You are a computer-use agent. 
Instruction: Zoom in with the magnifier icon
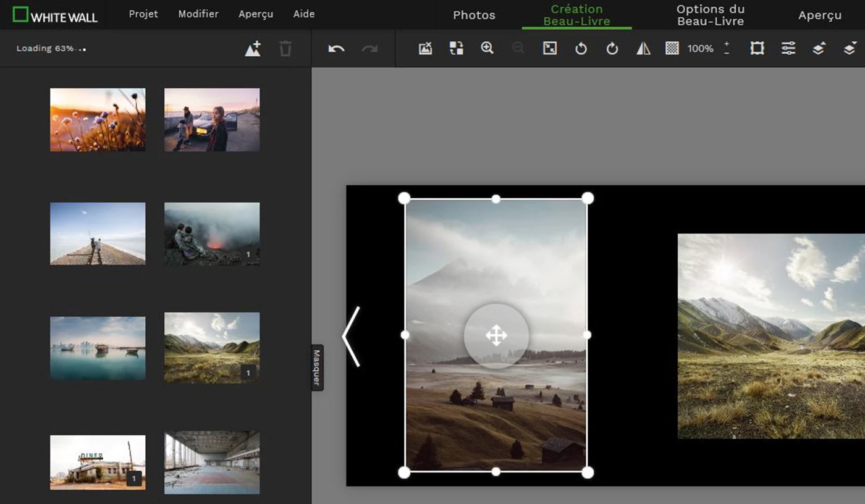487,48
